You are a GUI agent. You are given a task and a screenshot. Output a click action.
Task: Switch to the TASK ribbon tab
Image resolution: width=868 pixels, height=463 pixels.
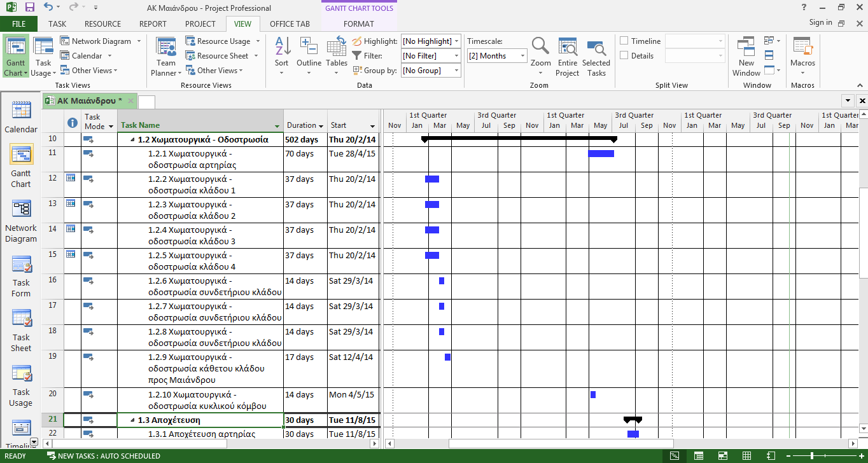click(57, 24)
